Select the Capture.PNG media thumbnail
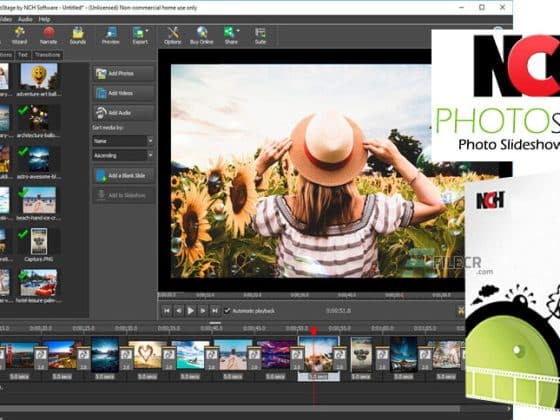 coord(39,241)
